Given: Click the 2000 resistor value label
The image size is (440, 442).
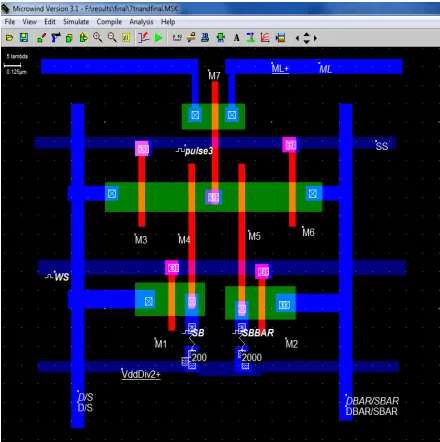Looking at the screenshot, I should [252, 357].
